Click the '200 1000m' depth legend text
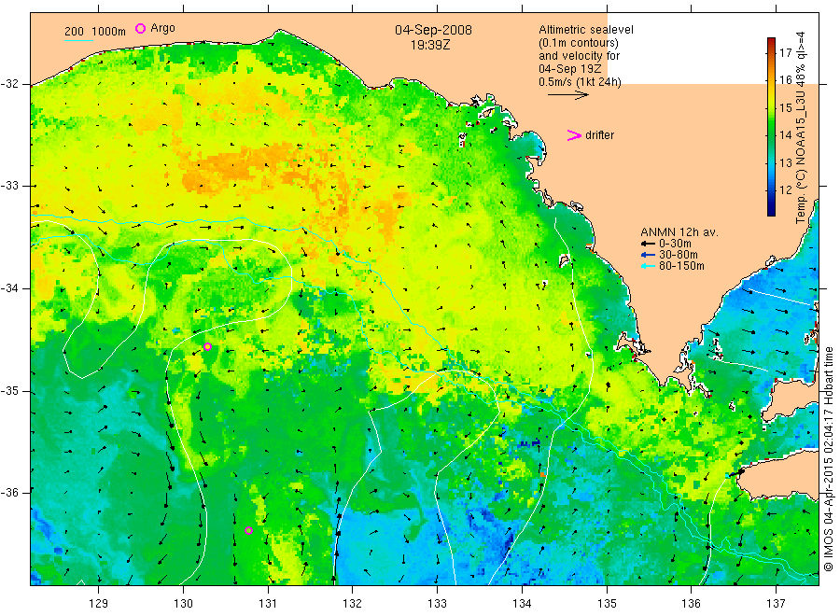The width and height of the screenshot is (840, 616). click(95, 32)
